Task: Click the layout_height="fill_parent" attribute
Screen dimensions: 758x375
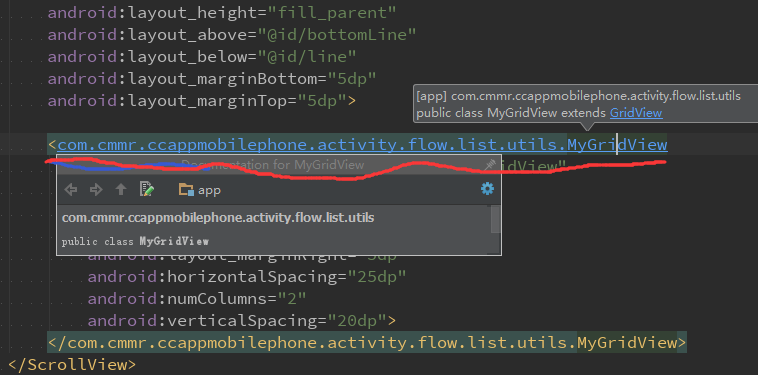Action: (222, 13)
